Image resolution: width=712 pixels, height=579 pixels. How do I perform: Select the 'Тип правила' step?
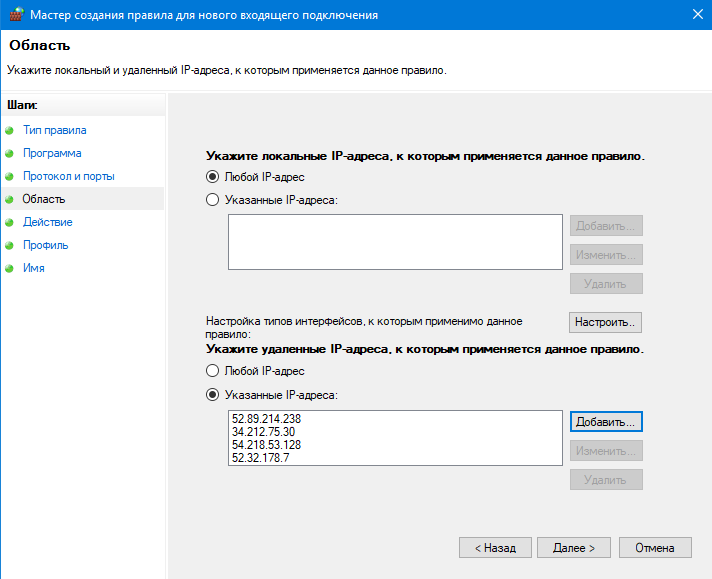[54, 130]
